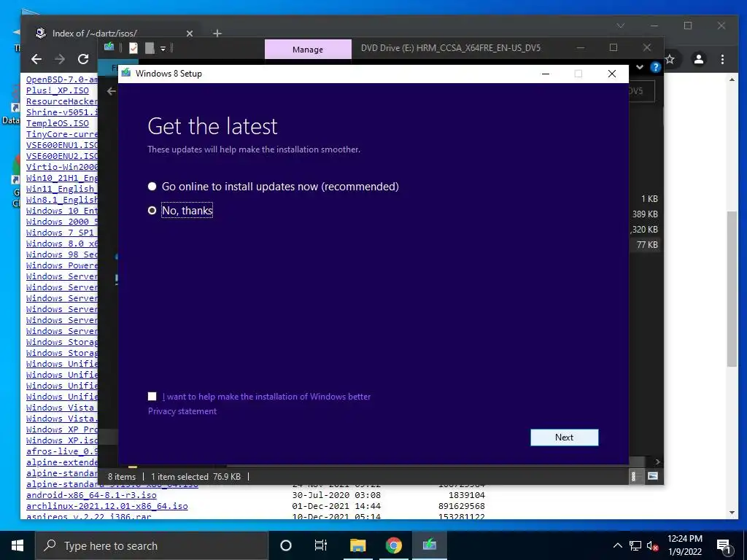Switch Explorer to large icons view
Viewport: 747px width, 560px height.
point(653,476)
